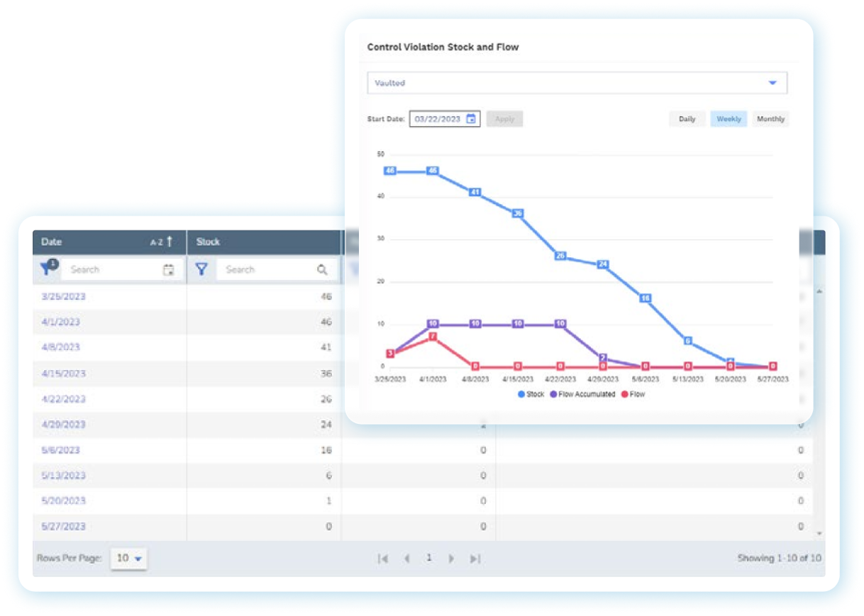Jump to the last table page

(x=475, y=559)
